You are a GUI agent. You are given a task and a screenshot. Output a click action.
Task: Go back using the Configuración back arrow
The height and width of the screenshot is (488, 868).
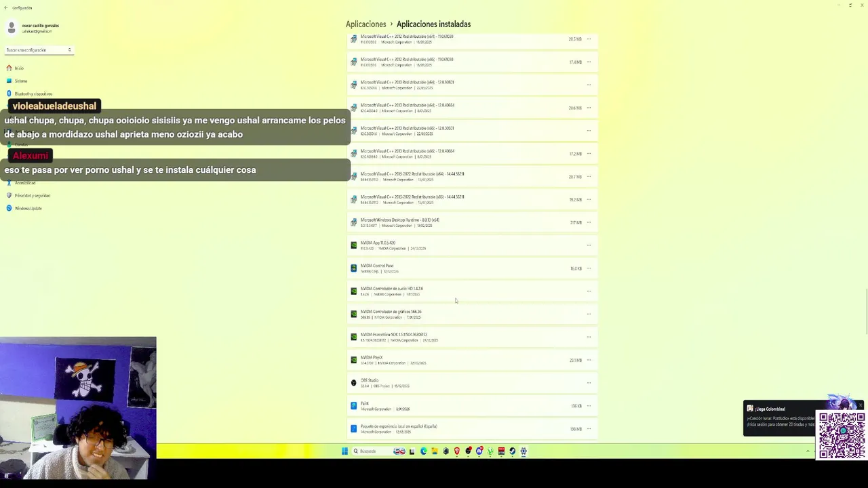click(x=5, y=7)
